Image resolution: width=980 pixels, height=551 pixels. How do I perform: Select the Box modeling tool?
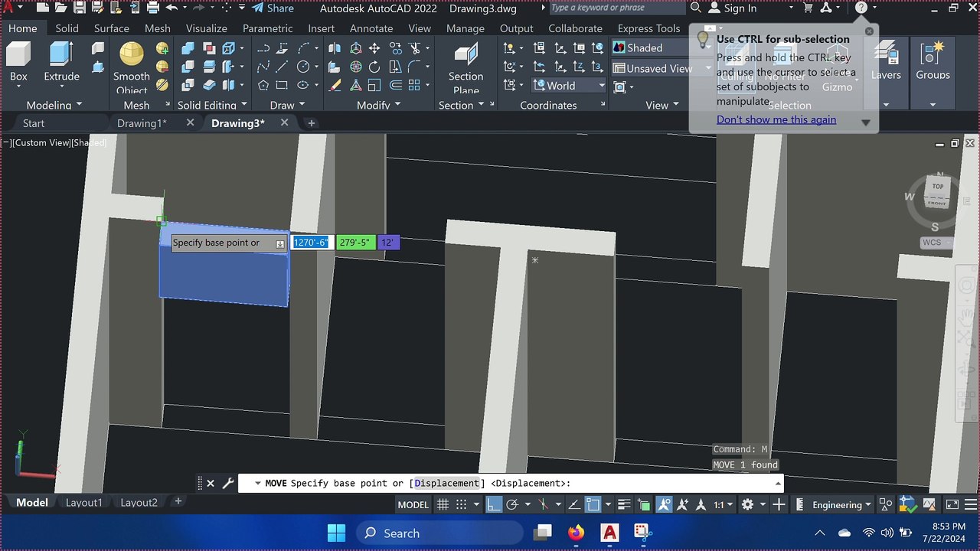(18, 61)
